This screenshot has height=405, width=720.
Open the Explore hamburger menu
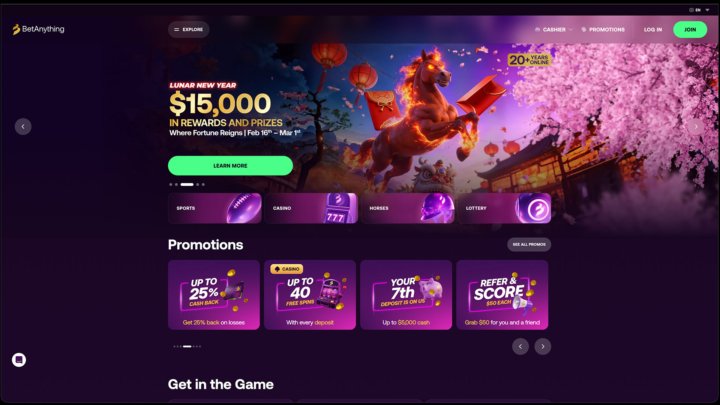pyautogui.click(x=188, y=29)
